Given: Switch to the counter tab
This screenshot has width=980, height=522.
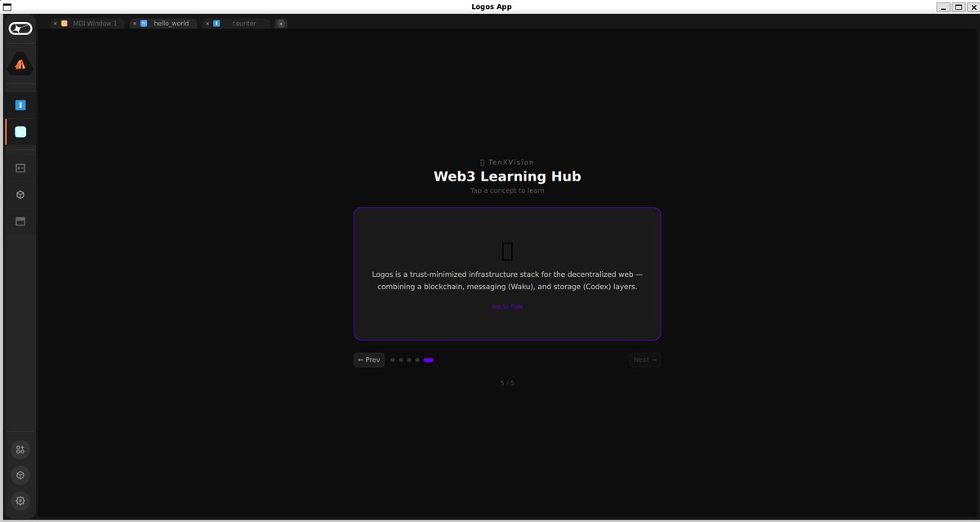Looking at the screenshot, I should click(236, 24).
